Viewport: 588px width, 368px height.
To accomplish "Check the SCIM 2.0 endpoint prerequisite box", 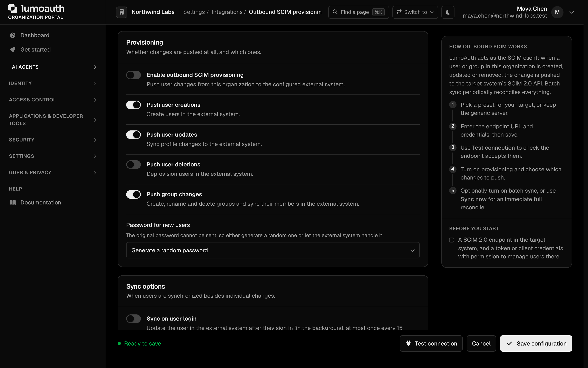I will [451, 240].
